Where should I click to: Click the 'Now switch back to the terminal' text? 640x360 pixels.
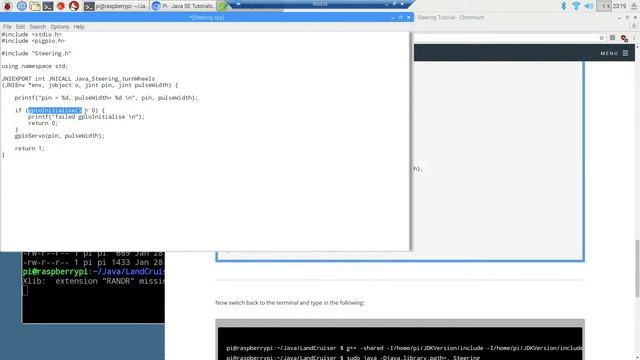(289, 303)
